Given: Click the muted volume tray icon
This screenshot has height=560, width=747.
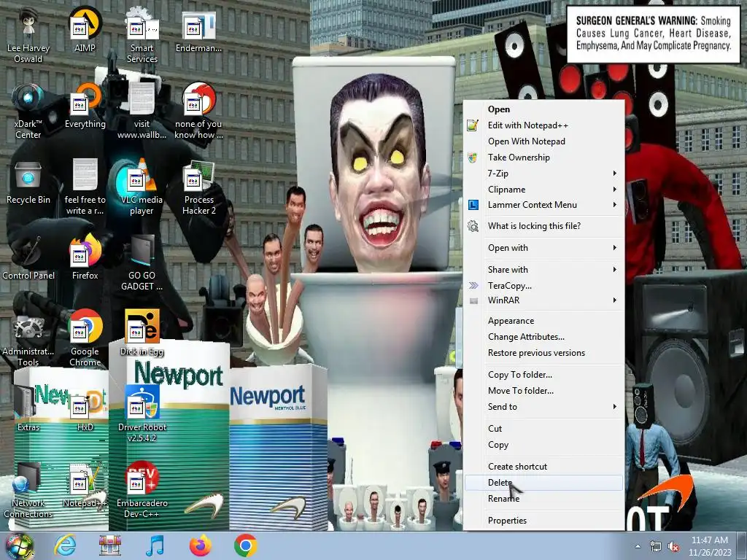Looking at the screenshot, I should tap(674, 547).
